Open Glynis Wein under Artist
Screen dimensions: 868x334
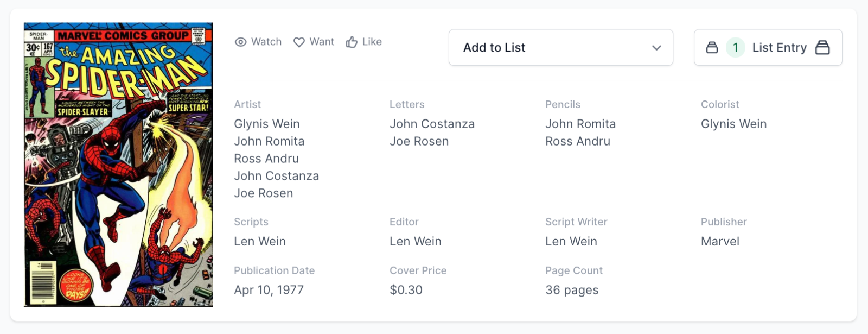266,124
